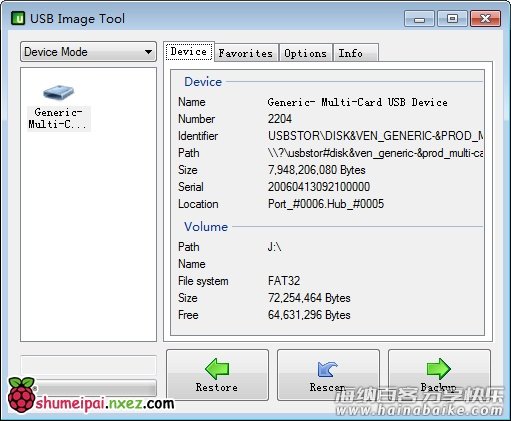The image size is (511, 421).
Task: Click the green Restore arrow icon
Action: tap(217, 369)
